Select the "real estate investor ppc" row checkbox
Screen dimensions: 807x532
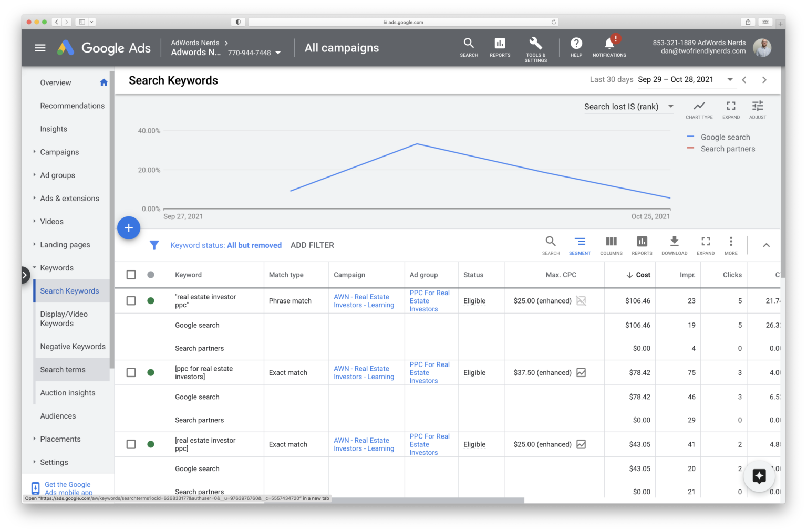tap(131, 300)
